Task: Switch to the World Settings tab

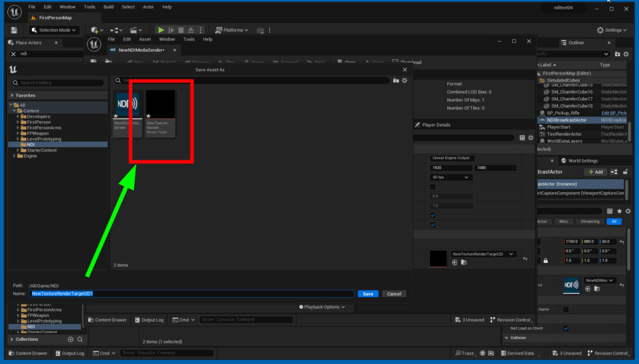Action: click(582, 161)
